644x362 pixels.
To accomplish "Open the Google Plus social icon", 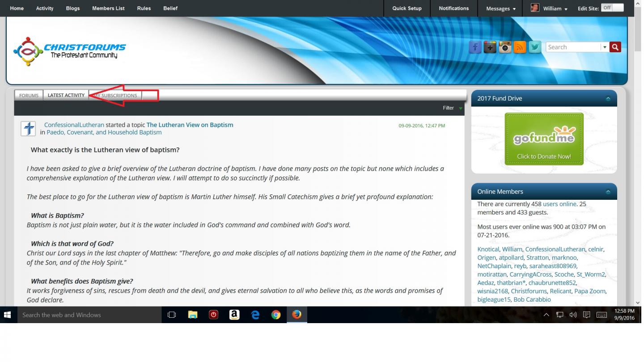I will (490, 47).
